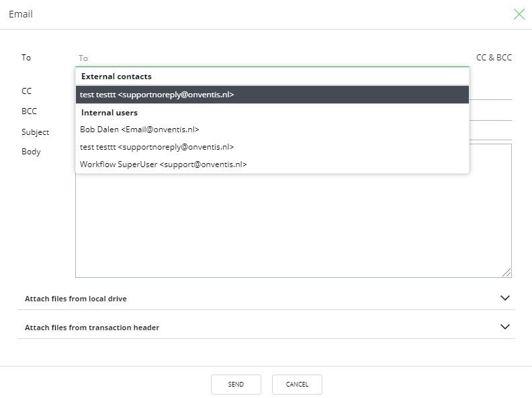Grab the Body text area resize handle
The width and height of the screenshot is (532, 398).
coord(506,272)
